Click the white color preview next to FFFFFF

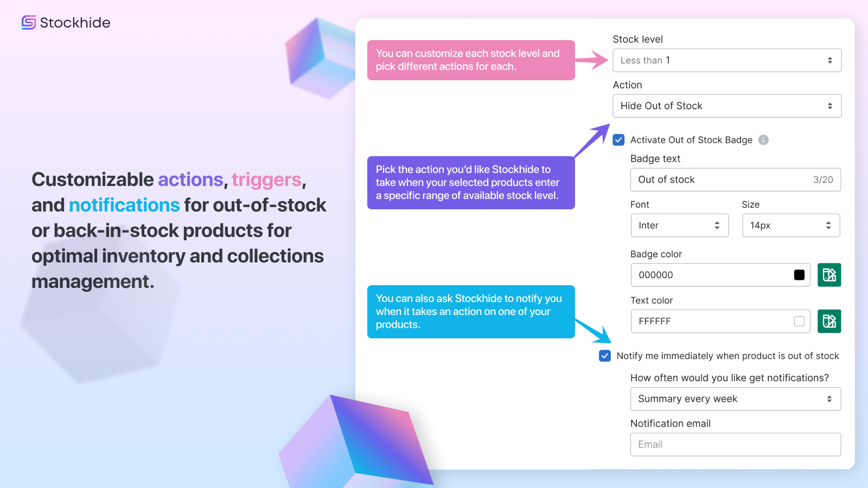(x=798, y=321)
